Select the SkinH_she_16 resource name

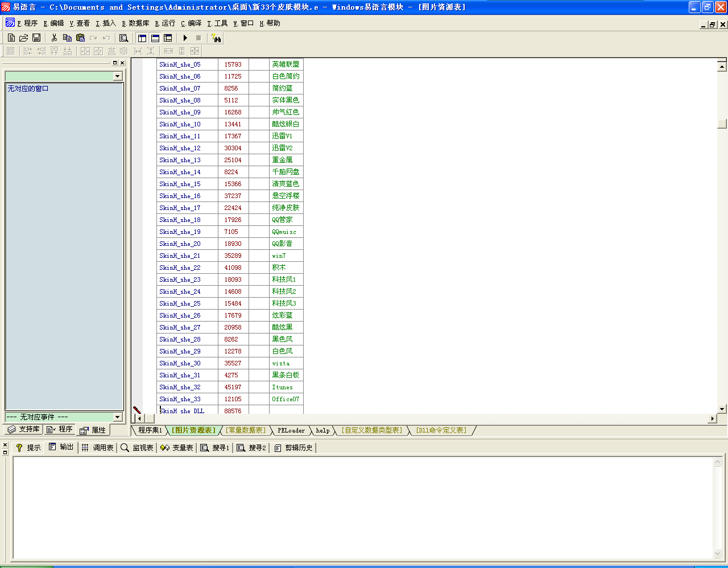(x=180, y=196)
